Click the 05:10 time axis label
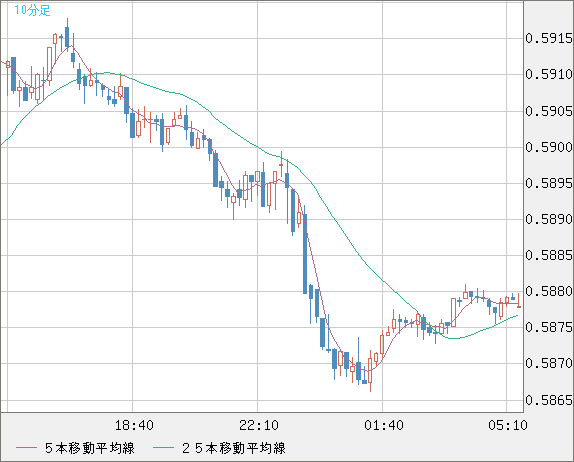 point(508,425)
